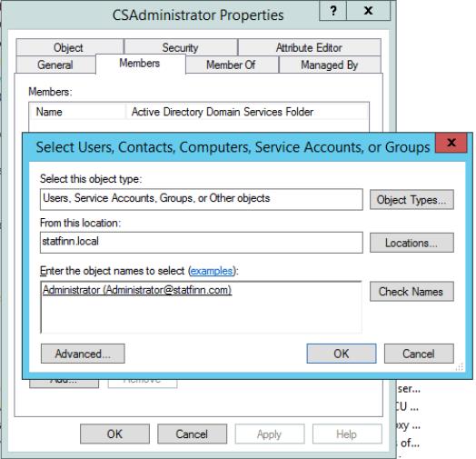Open Advanced search options

coord(83,354)
